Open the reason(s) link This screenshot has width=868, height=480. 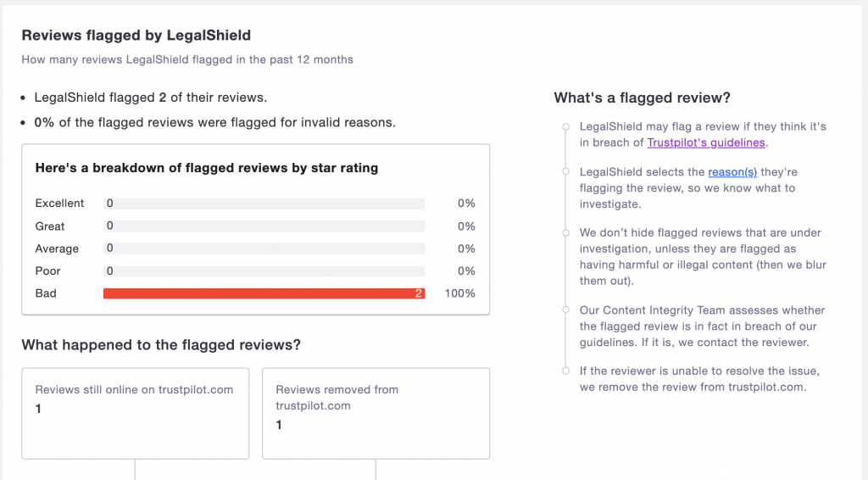click(732, 172)
